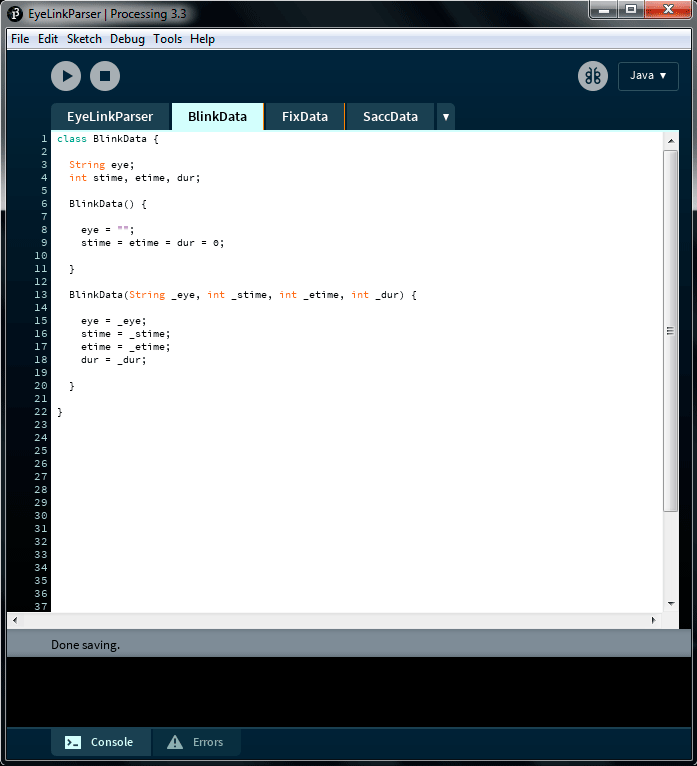Click the Processing logo in title bar

pos(15,14)
